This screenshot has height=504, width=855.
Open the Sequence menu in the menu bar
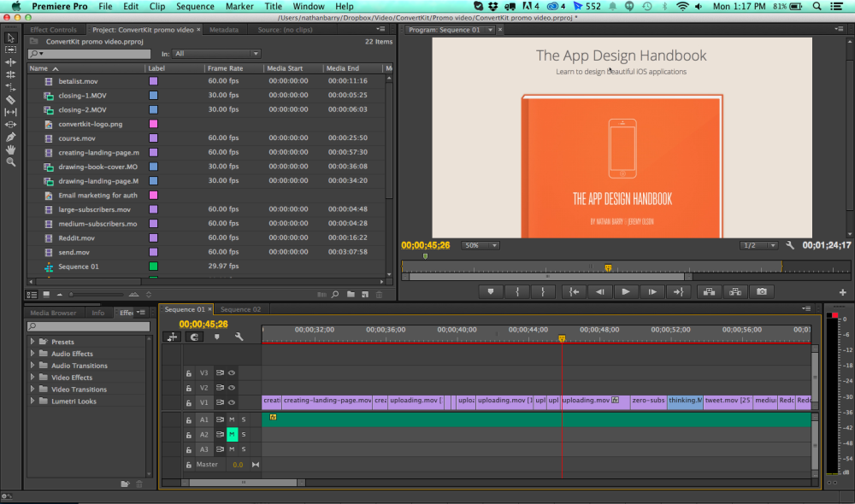[195, 6]
